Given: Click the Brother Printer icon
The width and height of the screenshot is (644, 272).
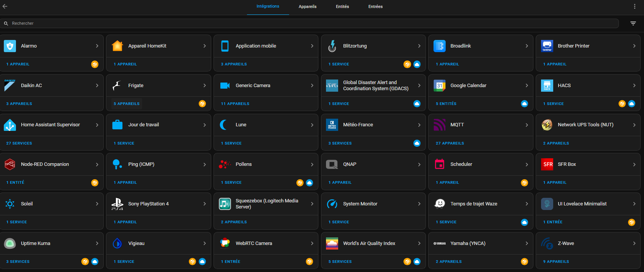Looking at the screenshot, I should coord(547,46).
